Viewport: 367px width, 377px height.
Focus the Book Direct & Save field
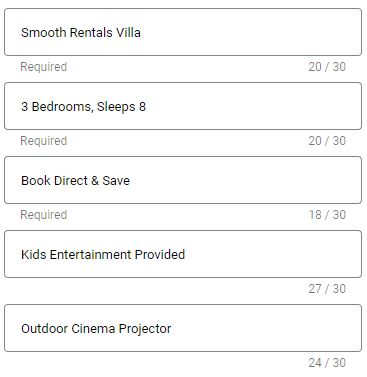coord(183,180)
